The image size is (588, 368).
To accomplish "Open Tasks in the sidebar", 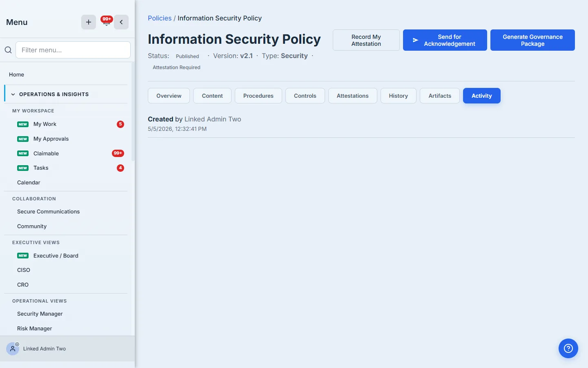I will coord(41,168).
